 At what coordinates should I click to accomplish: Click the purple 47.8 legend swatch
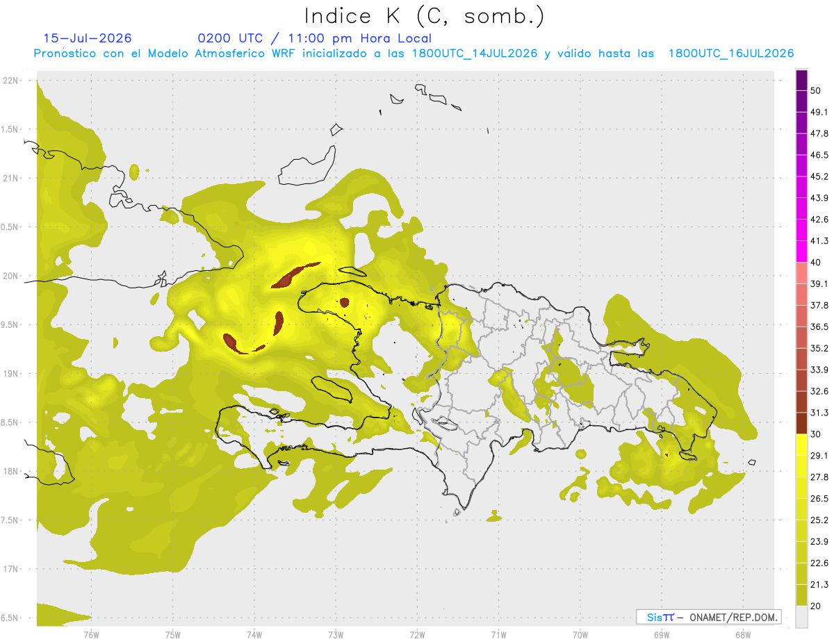pos(801,123)
